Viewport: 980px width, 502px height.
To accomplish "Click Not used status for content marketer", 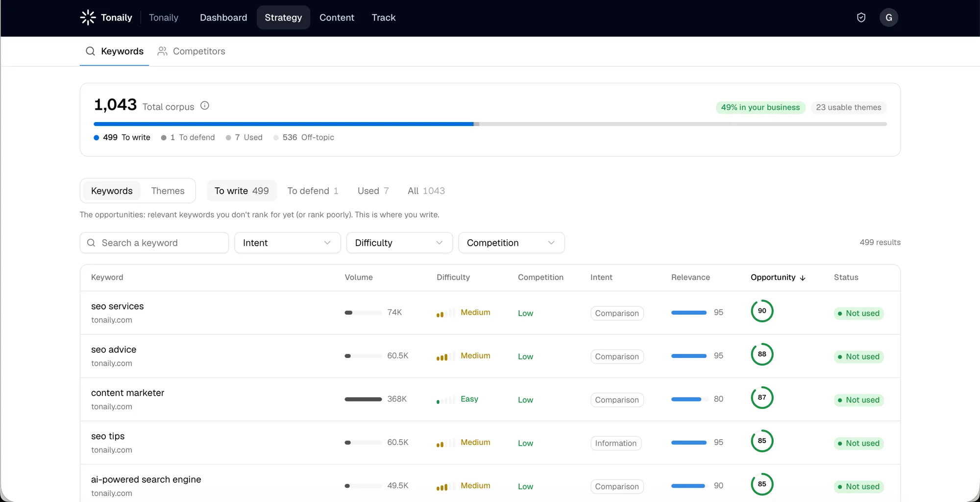I will click(858, 400).
